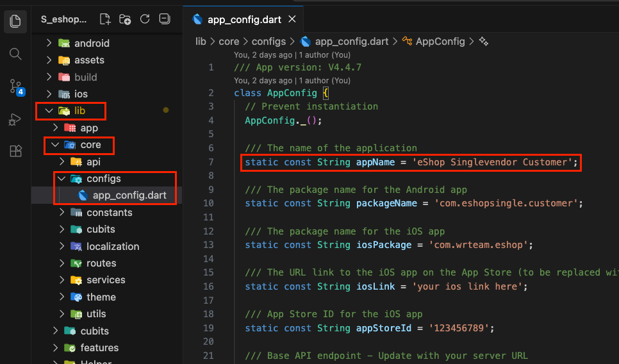
Task: Collapse all folders in explorer
Action: [165, 19]
